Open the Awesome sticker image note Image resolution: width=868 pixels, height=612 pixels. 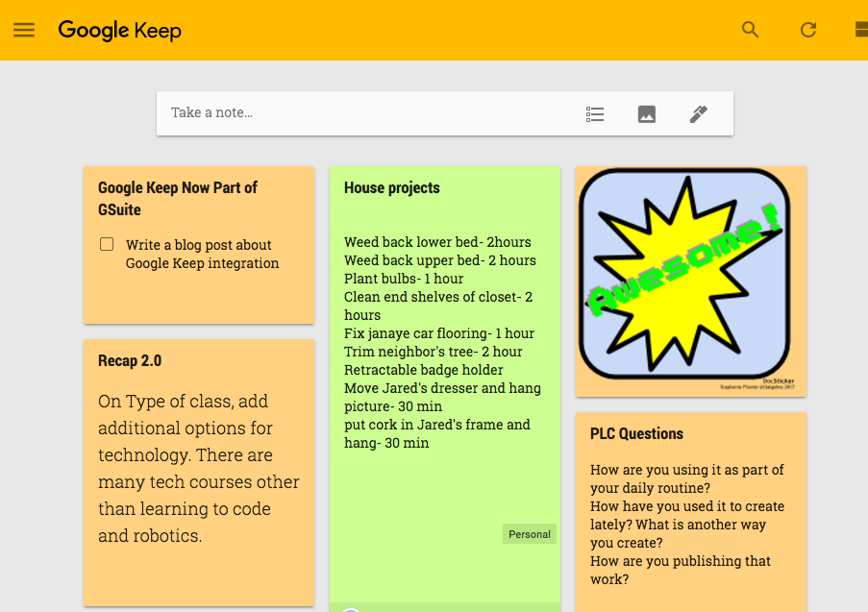pyautogui.click(x=691, y=282)
